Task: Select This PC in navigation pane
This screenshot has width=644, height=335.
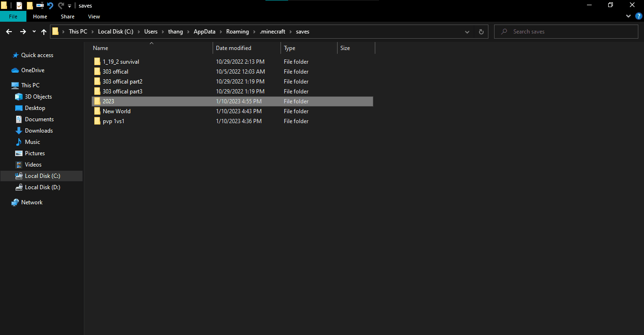Action: point(30,85)
